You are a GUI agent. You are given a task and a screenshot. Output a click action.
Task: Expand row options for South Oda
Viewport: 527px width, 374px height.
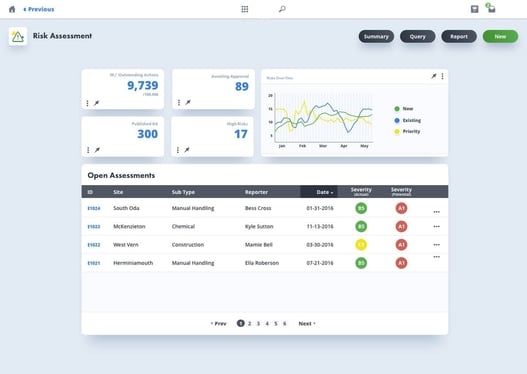(x=436, y=212)
